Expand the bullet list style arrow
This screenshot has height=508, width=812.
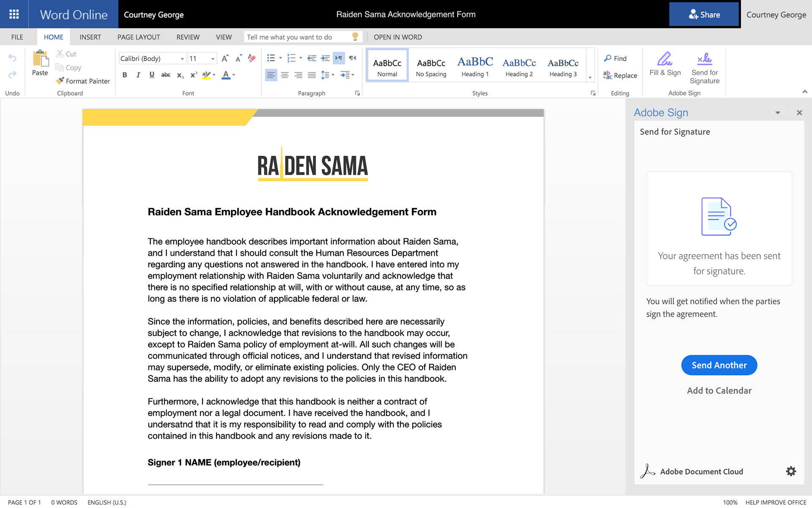pyautogui.click(x=280, y=58)
